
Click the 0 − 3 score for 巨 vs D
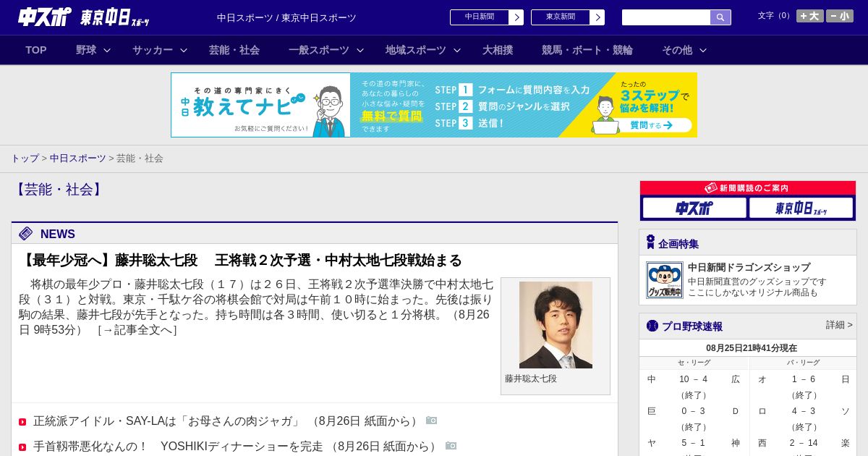tap(694, 411)
